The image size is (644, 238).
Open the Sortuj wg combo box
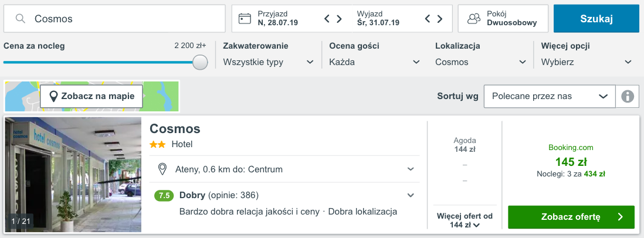click(549, 96)
